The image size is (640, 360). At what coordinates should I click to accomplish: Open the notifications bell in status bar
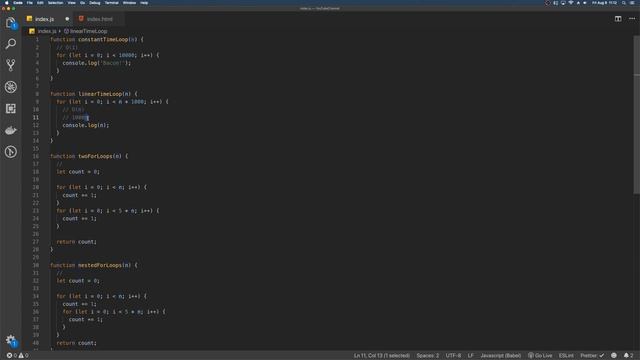(628, 356)
